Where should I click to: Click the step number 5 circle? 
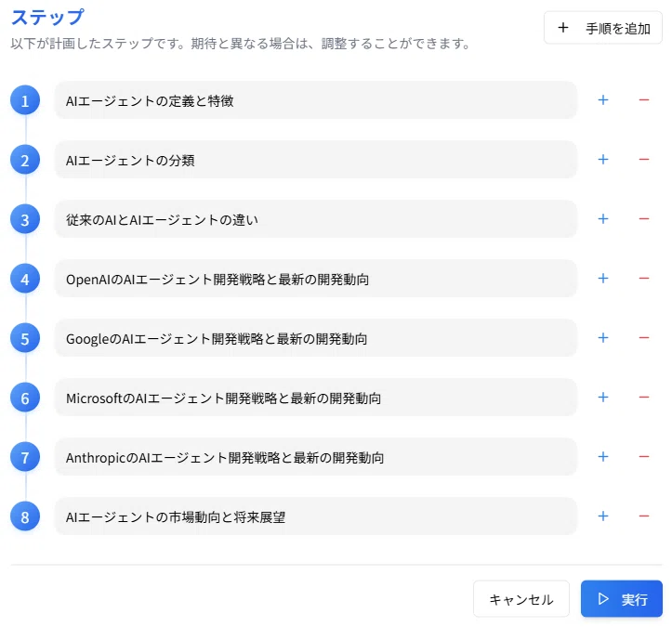click(25, 338)
